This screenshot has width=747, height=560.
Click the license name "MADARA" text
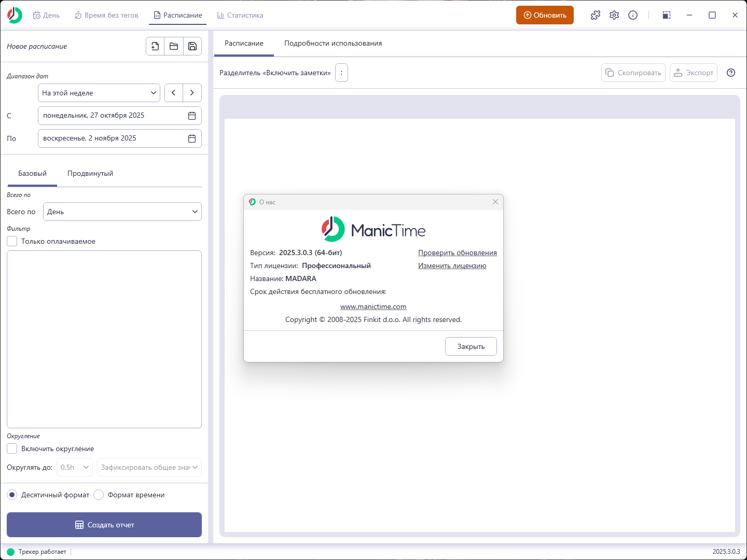pyautogui.click(x=301, y=278)
